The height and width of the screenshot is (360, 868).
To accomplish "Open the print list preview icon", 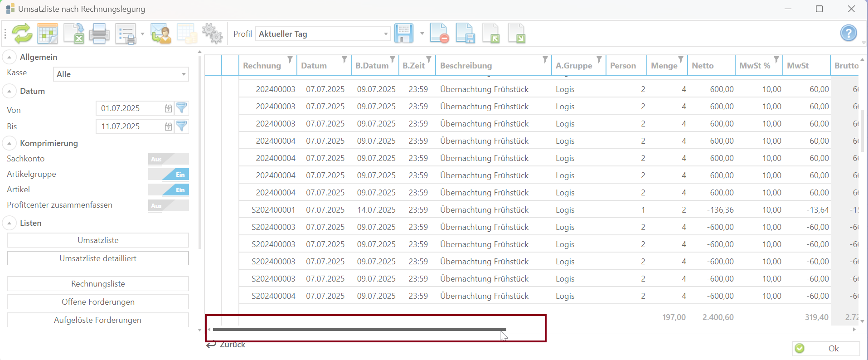I will [x=126, y=34].
